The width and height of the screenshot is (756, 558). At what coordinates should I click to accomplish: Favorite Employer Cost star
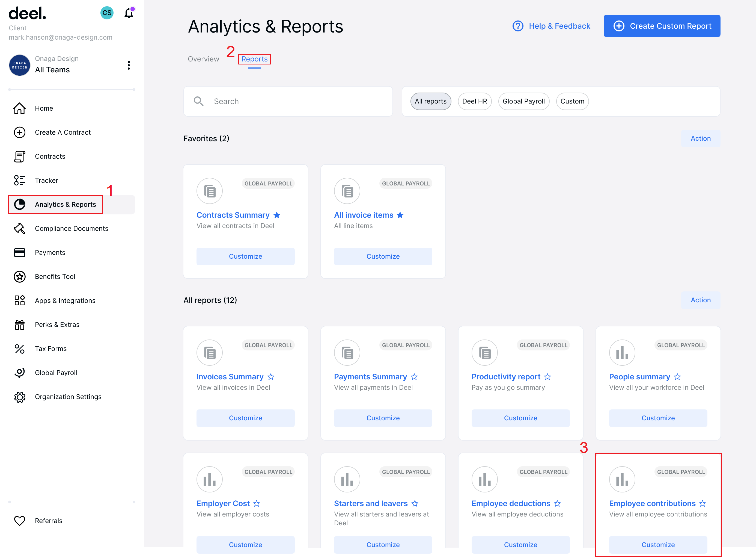coord(257,504)
